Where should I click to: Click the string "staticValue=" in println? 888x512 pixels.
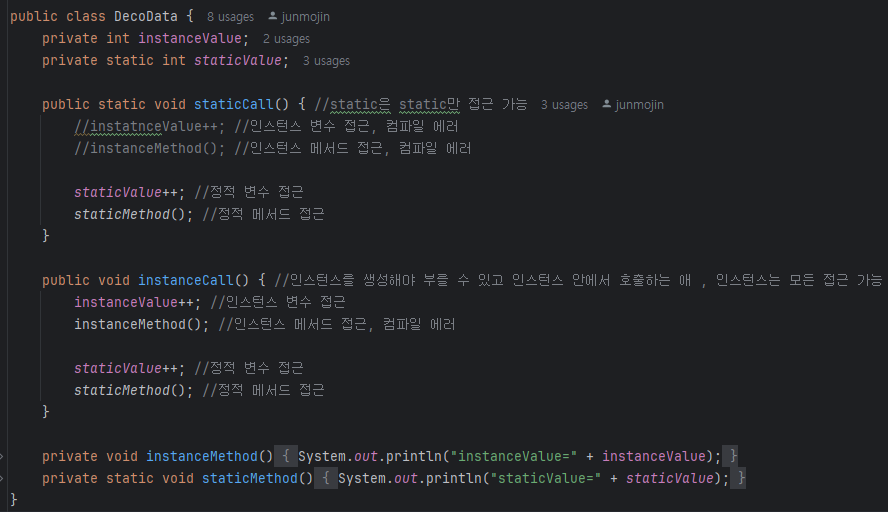point(545,479)
